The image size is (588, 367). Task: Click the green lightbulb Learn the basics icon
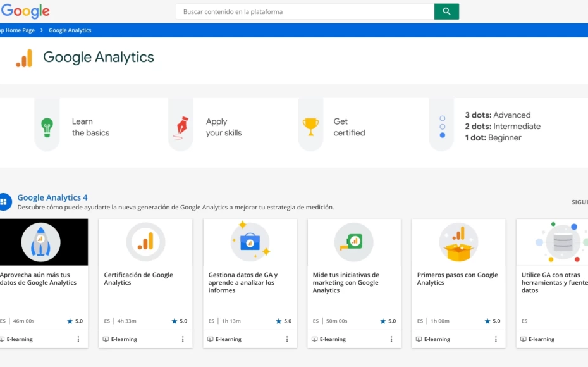click(x=47, y=127)
